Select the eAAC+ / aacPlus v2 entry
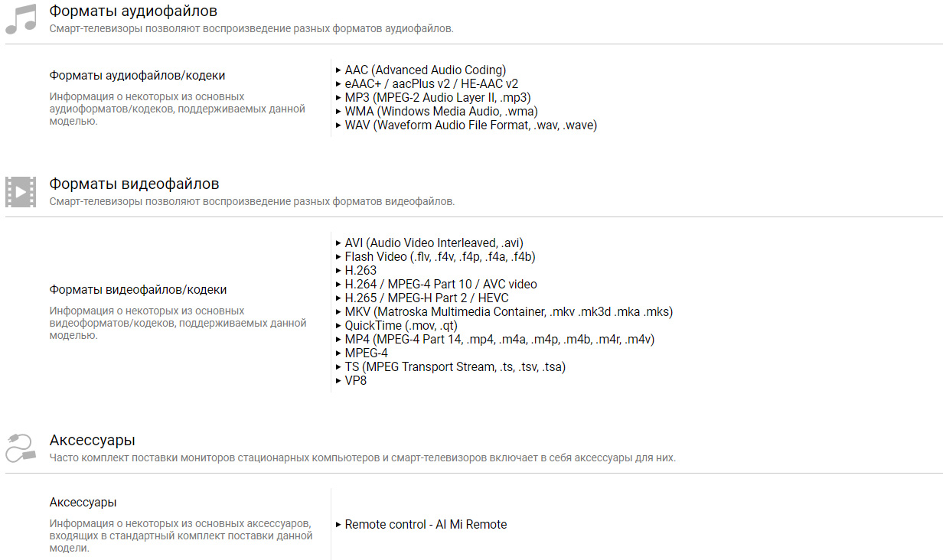Viewport: 946px width, 560px height. point(431,84)
